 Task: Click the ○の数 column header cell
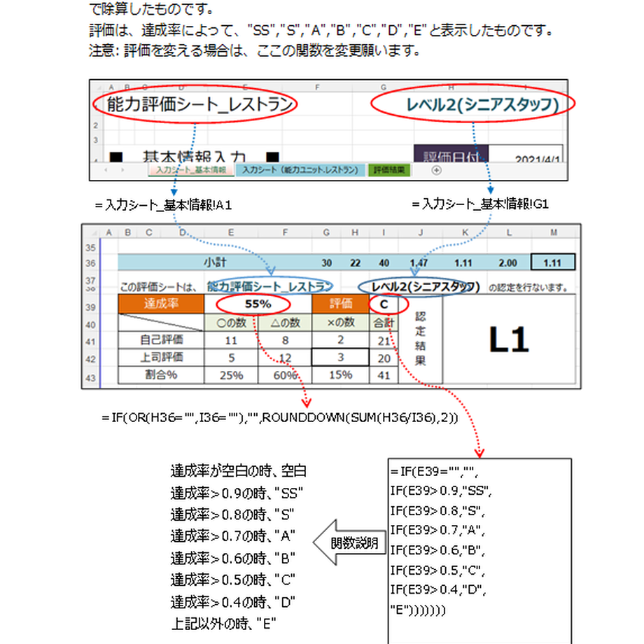tap(231, 323)
